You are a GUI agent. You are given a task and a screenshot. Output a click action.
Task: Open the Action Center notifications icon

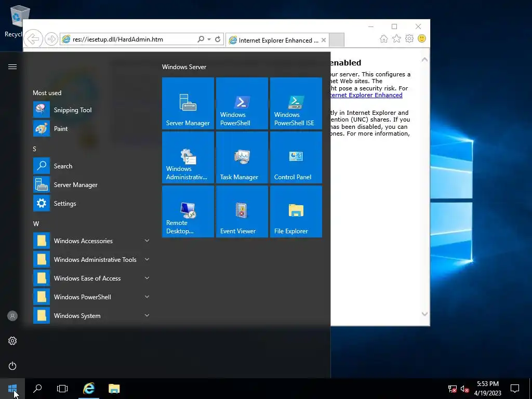tap(515, 389)
